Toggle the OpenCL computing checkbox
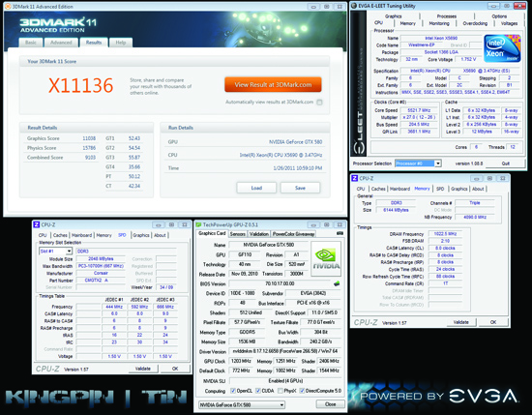 pyautogui.click(x=233, y=391)
